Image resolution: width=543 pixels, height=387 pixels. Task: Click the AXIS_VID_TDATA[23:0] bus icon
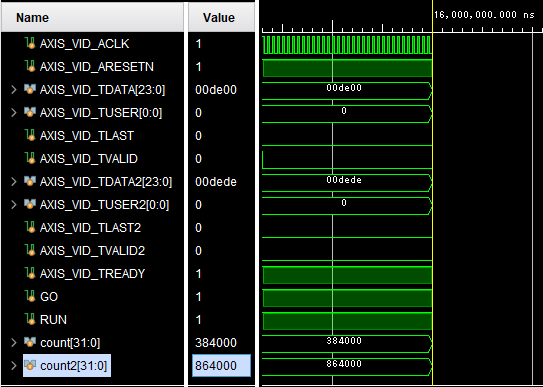[30, 89]
